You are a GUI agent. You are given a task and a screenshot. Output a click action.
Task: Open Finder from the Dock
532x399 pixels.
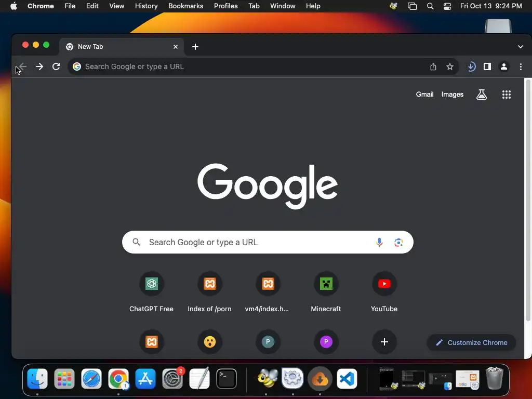(x=37, y=379)
